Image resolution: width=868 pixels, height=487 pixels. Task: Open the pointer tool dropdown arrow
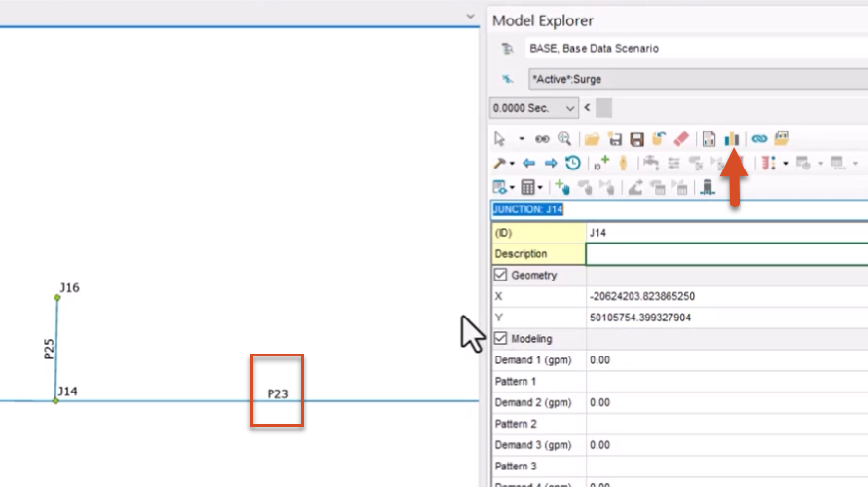click(521, 139)
